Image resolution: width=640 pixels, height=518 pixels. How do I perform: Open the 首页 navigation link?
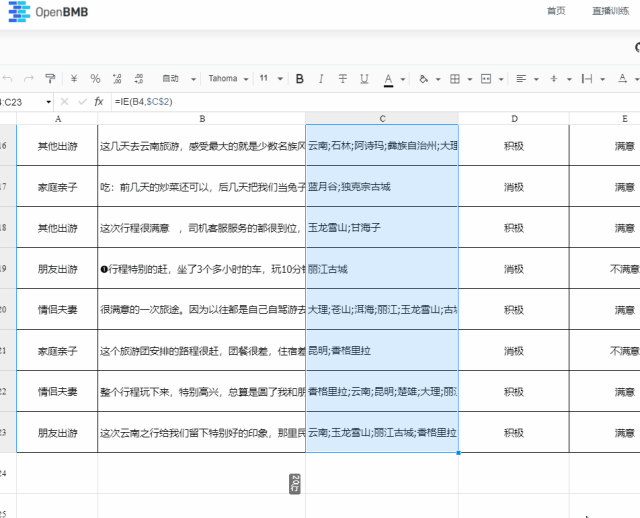(x=556, y=11)
